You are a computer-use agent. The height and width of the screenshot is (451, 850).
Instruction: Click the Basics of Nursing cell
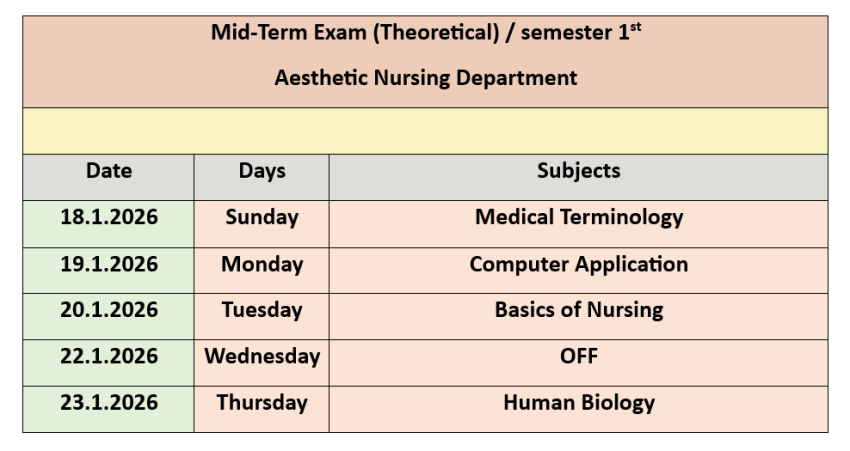(x=578, y=310)
